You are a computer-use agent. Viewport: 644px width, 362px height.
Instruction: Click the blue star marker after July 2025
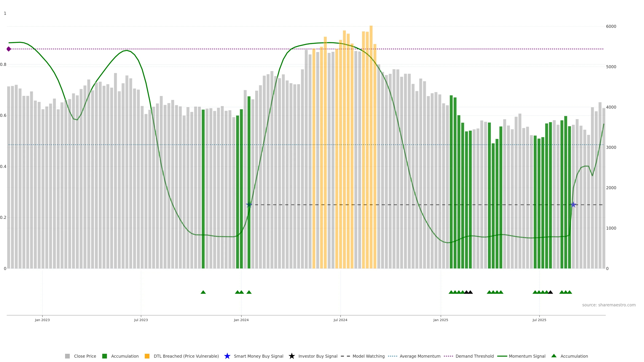click(x=573, y=205)
